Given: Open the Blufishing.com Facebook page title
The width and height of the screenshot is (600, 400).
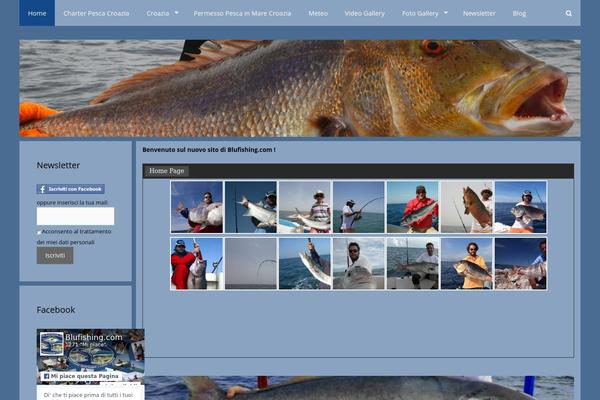Looking at the screenshot, I should [94, 337].
